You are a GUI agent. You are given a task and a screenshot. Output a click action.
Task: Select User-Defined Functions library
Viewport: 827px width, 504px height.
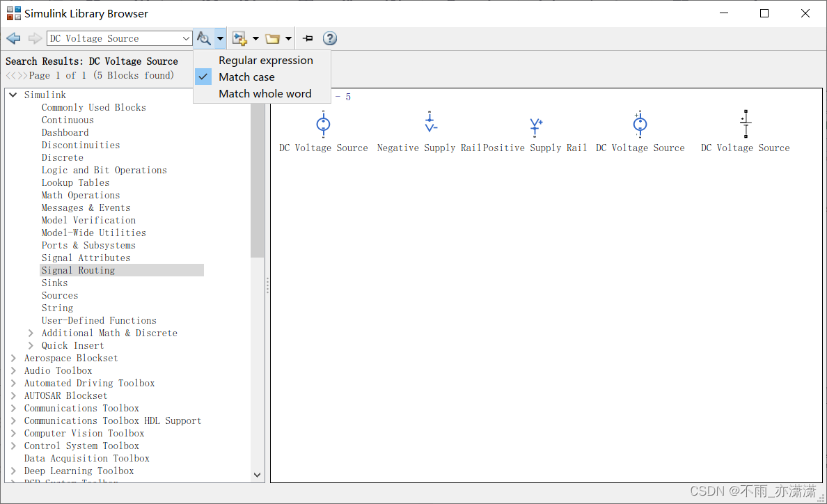(x=99, y=320)
